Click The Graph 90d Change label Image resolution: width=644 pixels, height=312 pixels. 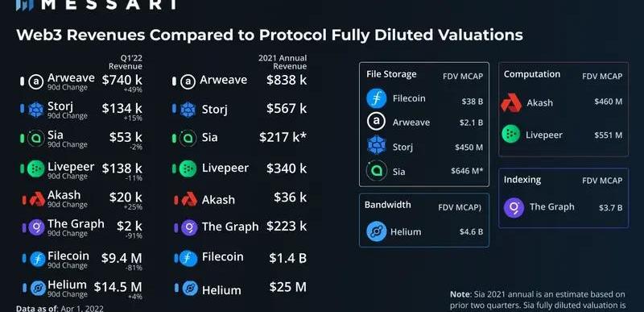(68, 234)
